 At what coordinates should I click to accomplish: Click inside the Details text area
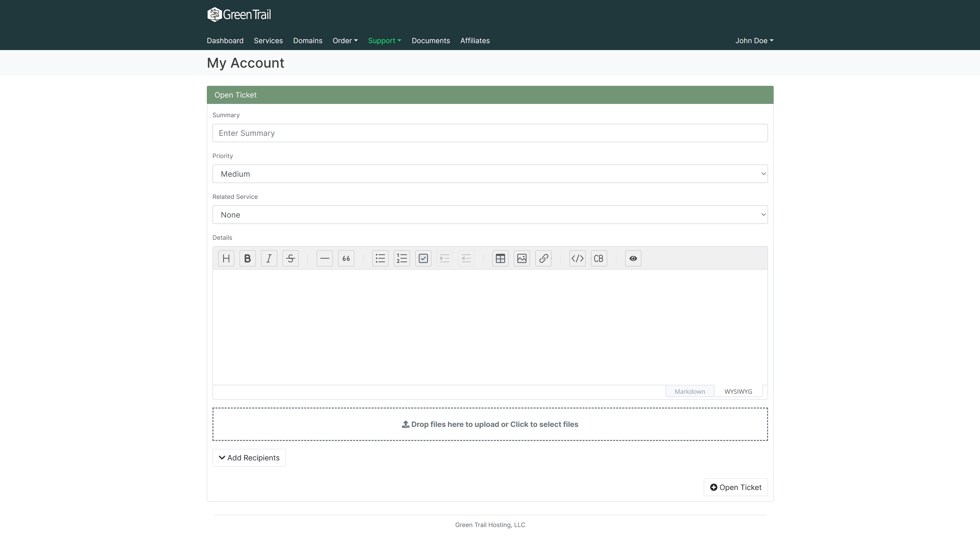coord(490,328)
